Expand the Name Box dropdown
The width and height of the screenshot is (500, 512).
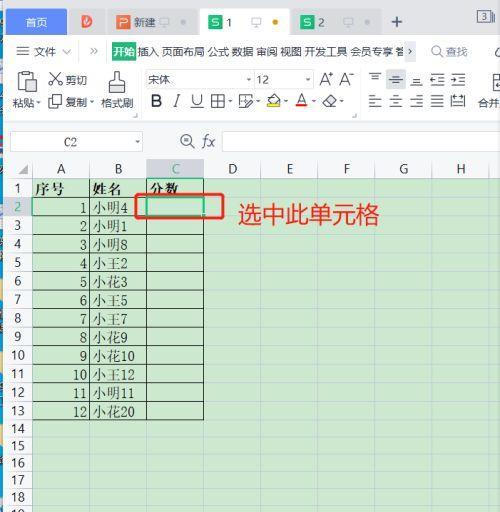137,142
